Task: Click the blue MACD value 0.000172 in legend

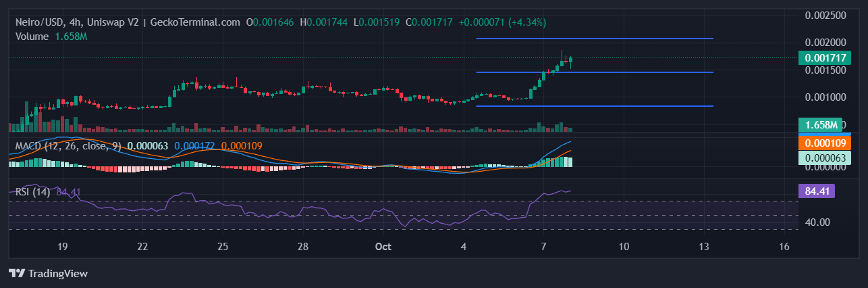Action: (x=194, y=145)
